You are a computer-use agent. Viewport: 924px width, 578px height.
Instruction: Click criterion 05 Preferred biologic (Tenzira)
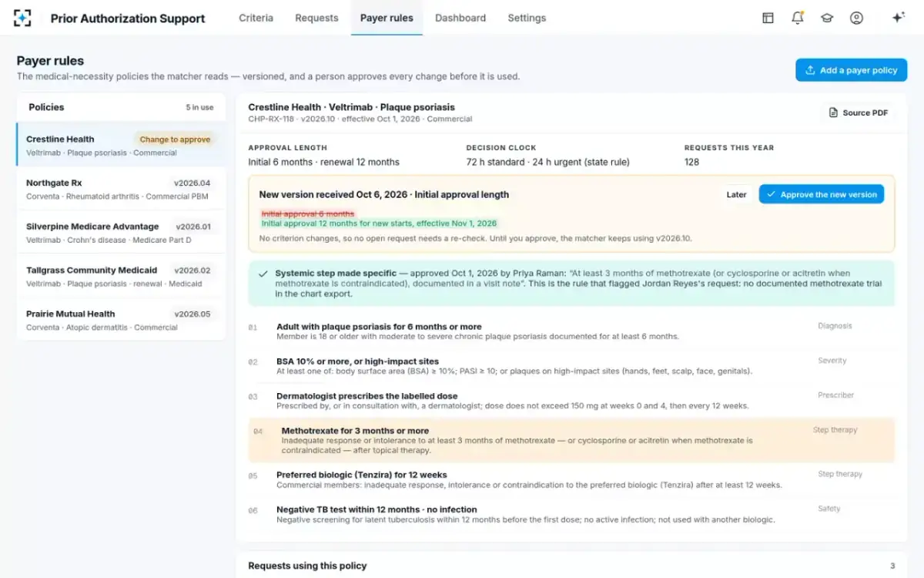click(571, 480)
